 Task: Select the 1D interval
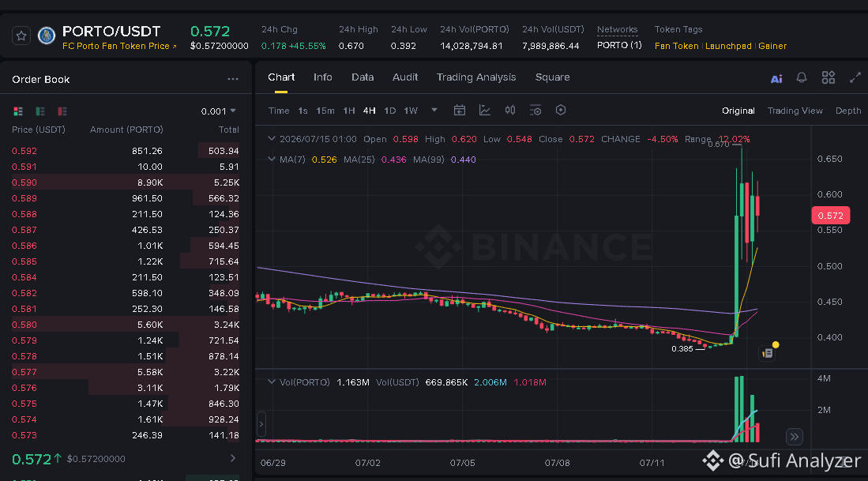coord(389,111)
